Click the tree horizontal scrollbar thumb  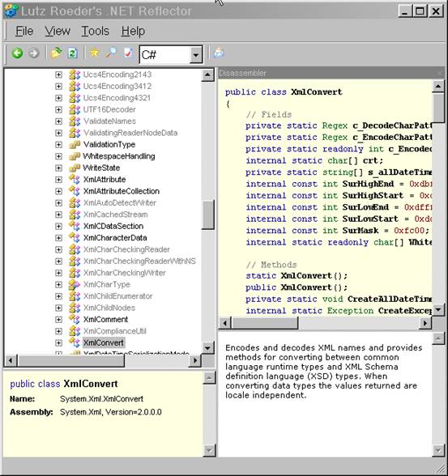(x=71, y=361)
